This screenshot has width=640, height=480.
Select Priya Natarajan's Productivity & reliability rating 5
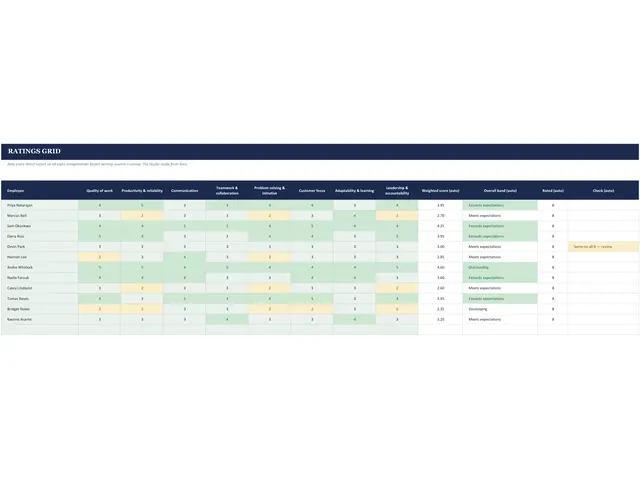pyautogui.click(x=142, y=205)
